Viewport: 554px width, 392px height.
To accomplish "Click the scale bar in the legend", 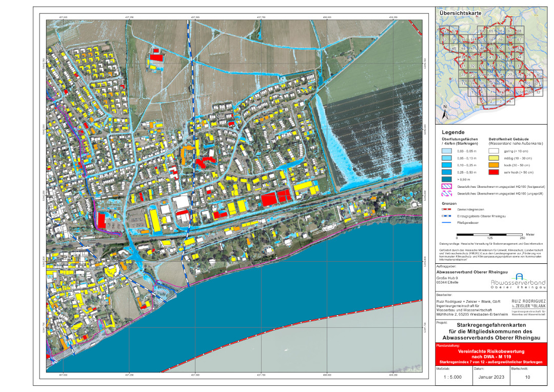I will [489, 234].
